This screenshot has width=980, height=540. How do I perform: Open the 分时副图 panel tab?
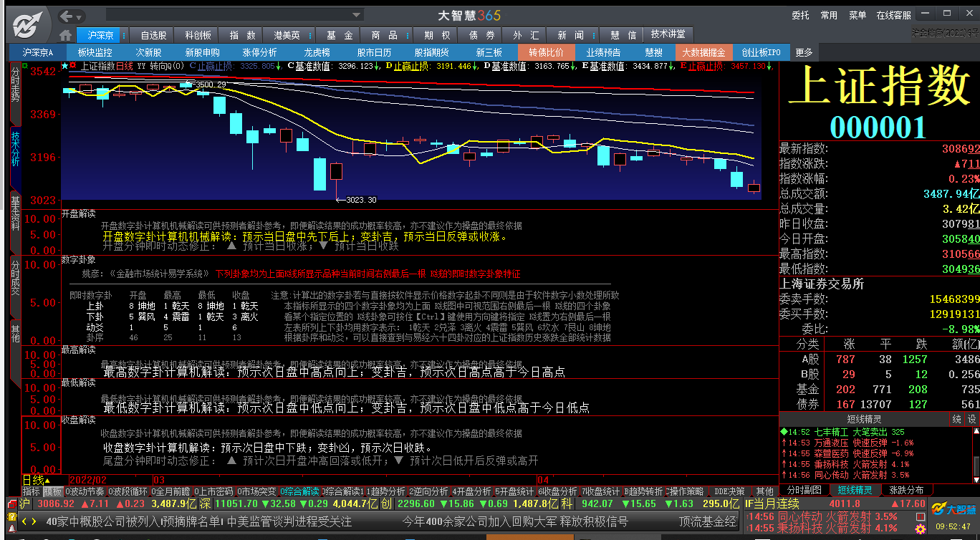(x=804, y=491)
